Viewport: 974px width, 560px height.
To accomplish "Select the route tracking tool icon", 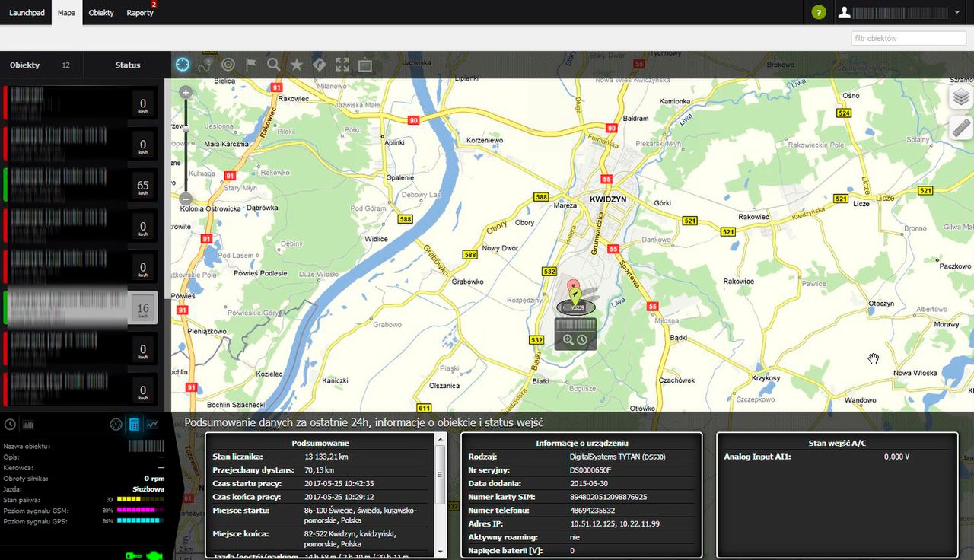I will 205,65.
